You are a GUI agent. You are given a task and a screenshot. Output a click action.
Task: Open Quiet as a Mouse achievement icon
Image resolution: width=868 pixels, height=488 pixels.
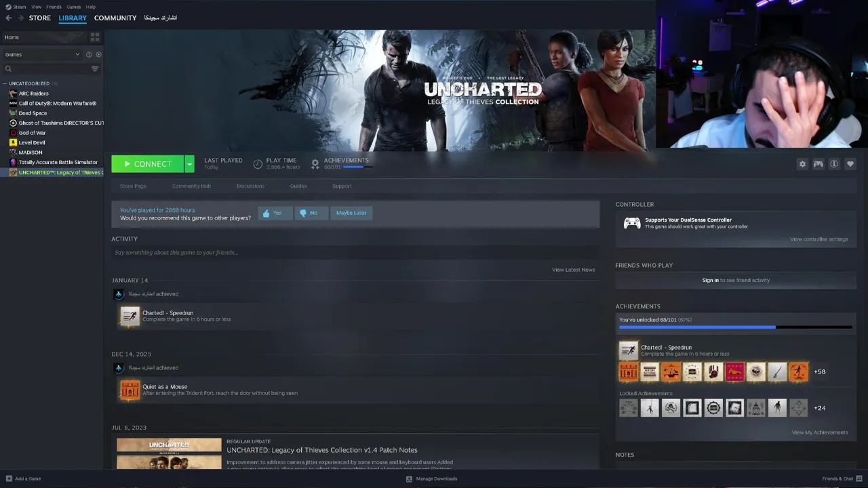pyautogui.click(x=130, y=390)
